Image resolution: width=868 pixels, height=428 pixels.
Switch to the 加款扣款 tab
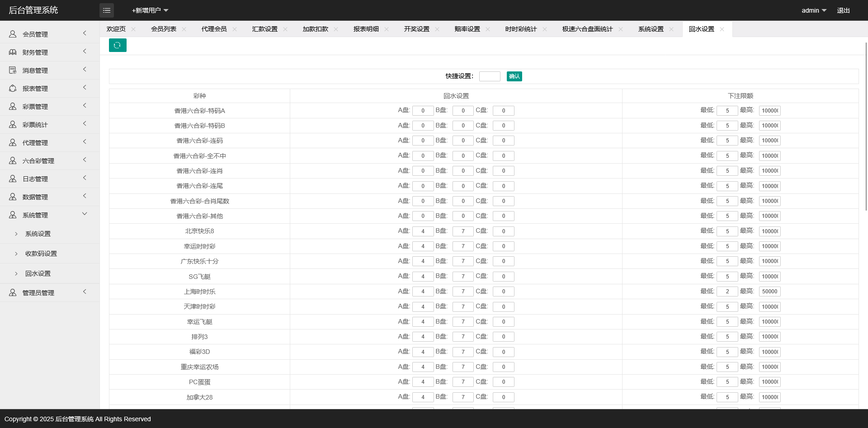point(316,29)
